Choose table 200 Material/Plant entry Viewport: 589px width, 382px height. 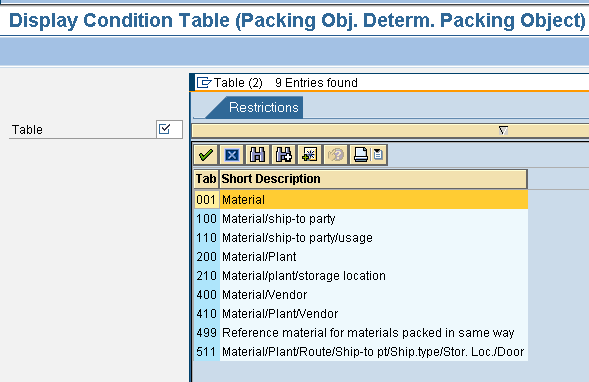click(x=361, y=257)
